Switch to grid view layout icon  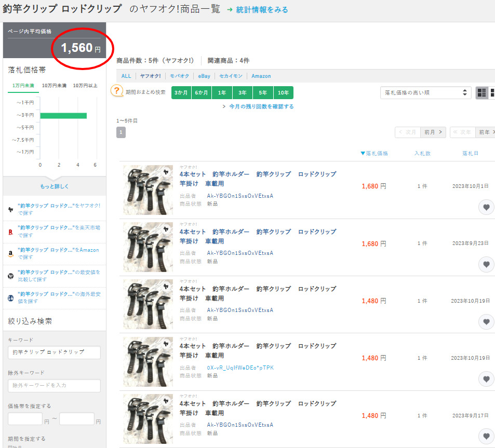point(492,93)
